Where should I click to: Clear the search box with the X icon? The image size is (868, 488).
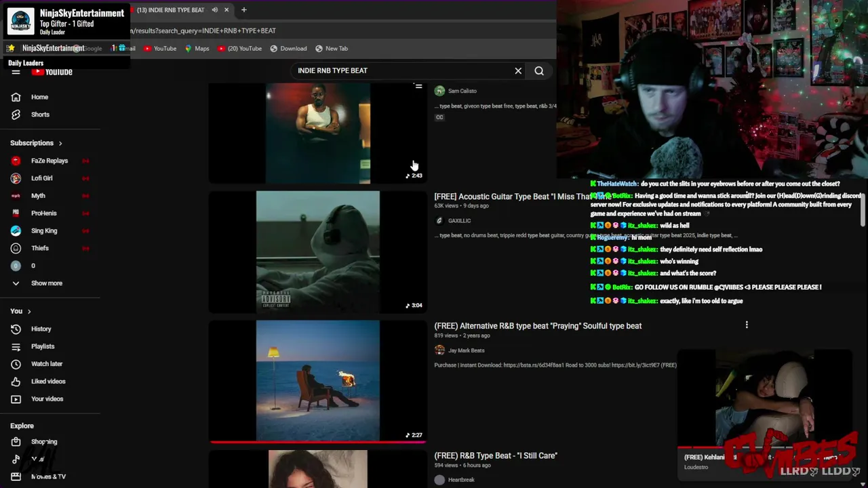[518, 70]
